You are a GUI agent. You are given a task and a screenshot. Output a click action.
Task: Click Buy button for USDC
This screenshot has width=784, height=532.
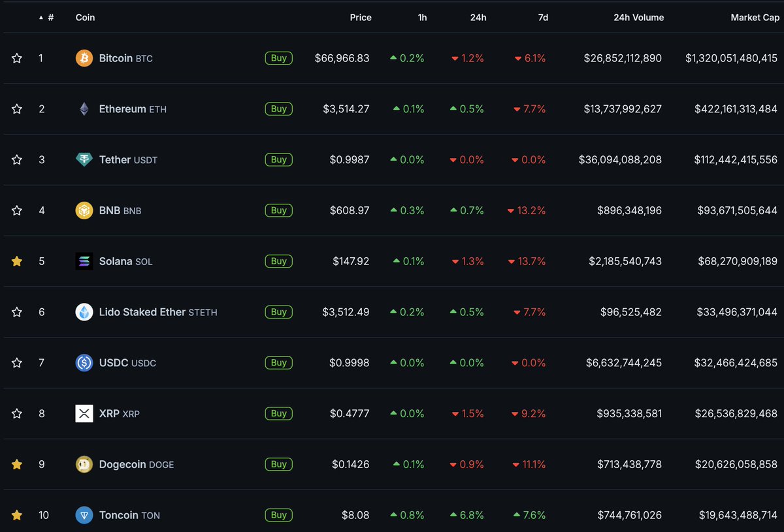[279, 362]
